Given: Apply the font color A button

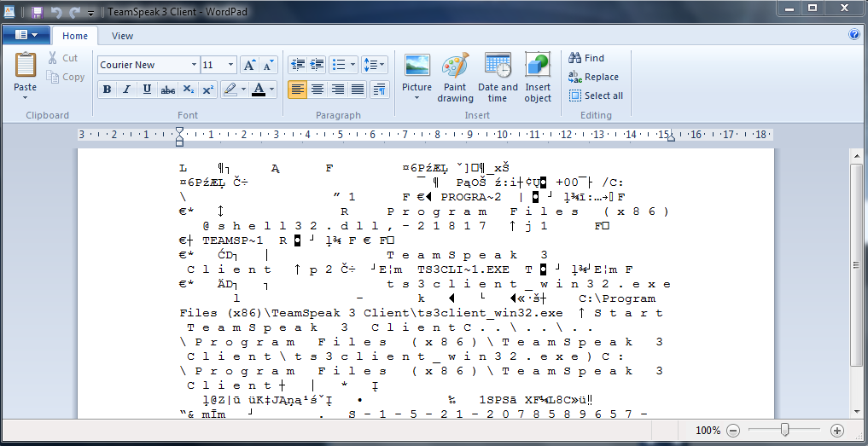Looking at the screenshot, I should tap(259, 90).
